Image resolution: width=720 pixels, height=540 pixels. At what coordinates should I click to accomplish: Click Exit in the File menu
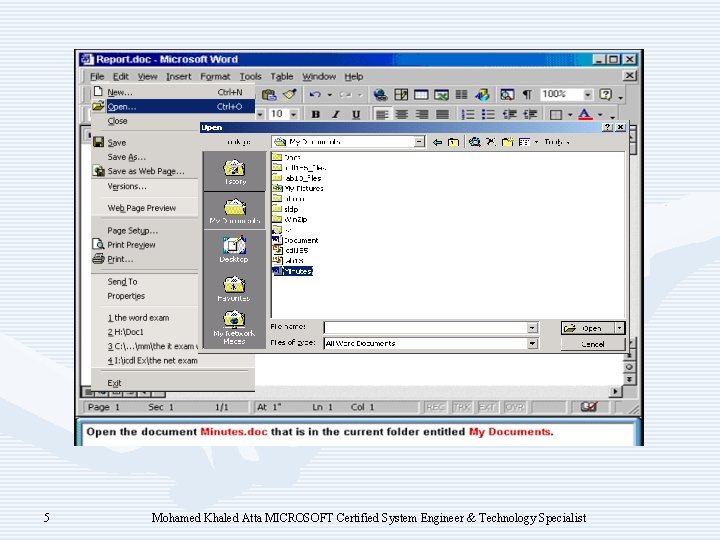[x=114, y=383]
